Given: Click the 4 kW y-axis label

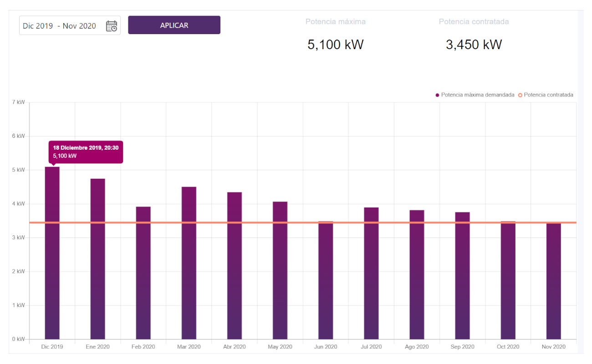Looking at the screenshot, I should [19, 204].
